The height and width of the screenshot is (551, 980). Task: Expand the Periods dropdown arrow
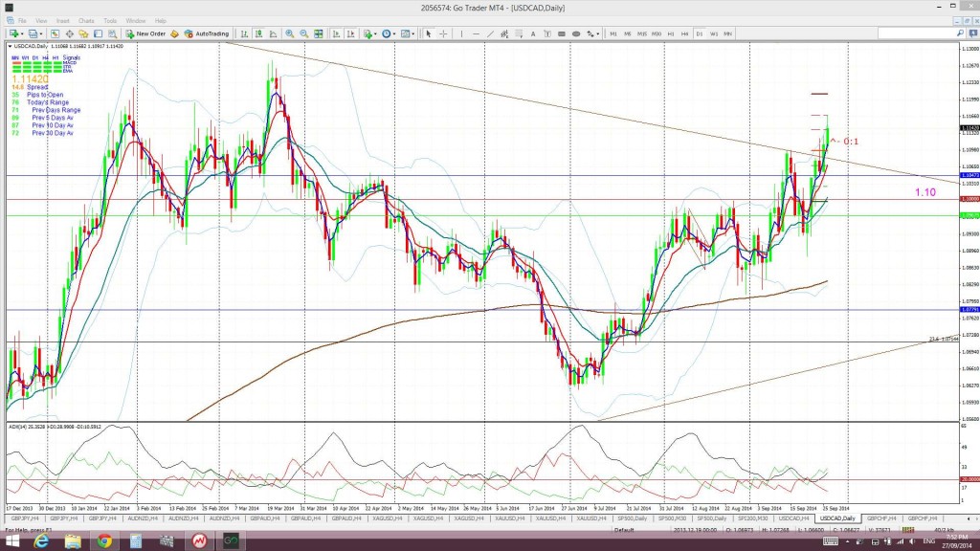(x=395, y=33)
